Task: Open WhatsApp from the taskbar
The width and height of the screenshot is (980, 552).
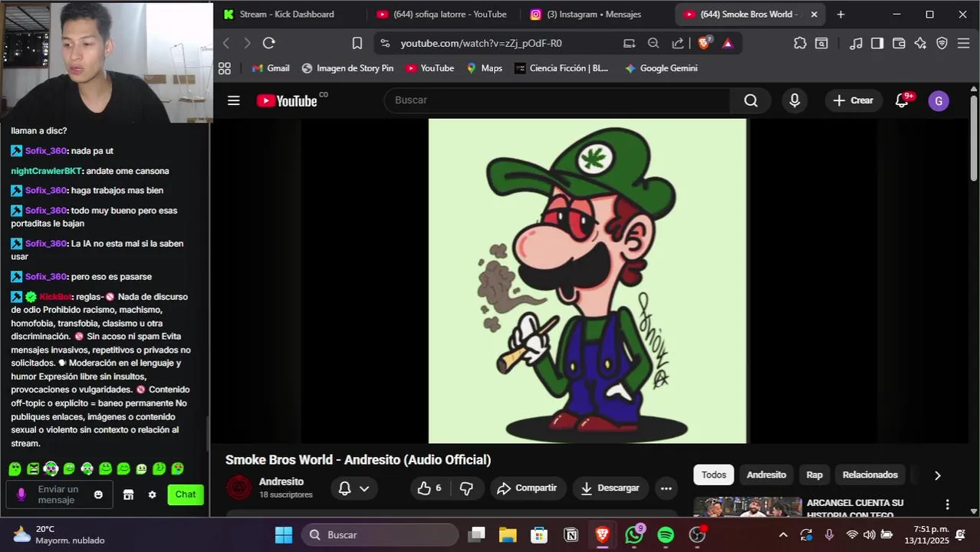Action: pyautogui.click(x=634, y=535)
